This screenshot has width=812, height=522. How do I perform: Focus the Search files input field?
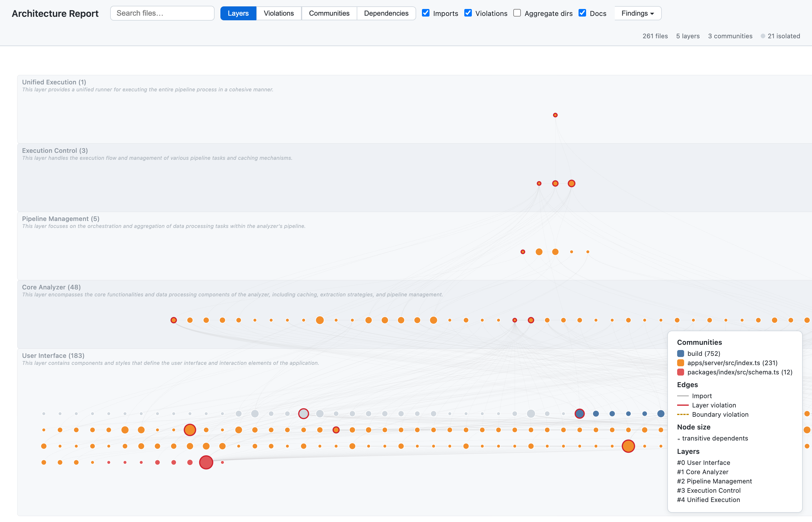click(x=162, y=13)
